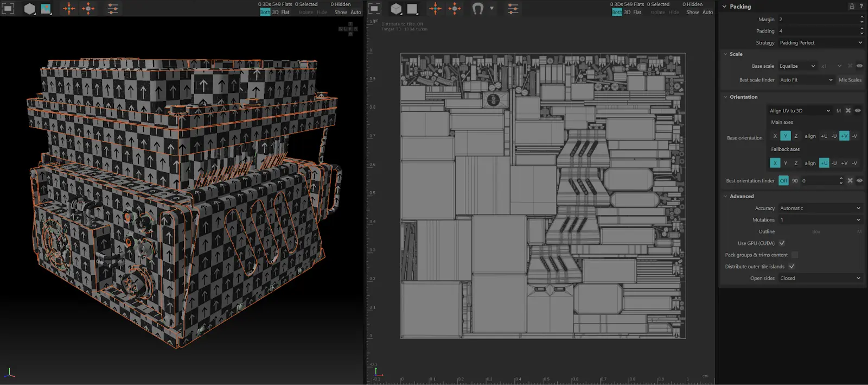
Task: Click the Mix Scales button
Action: click(850, 80)
